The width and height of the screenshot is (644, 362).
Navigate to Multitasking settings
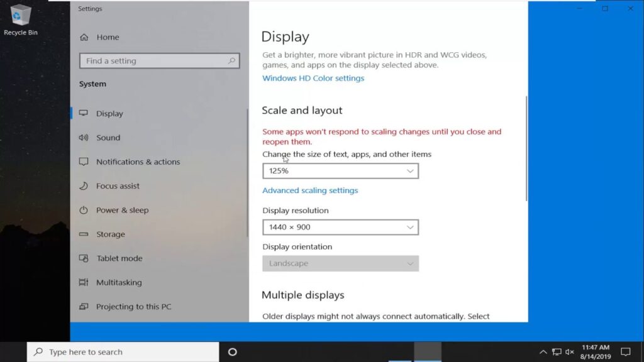pos(118,282)
